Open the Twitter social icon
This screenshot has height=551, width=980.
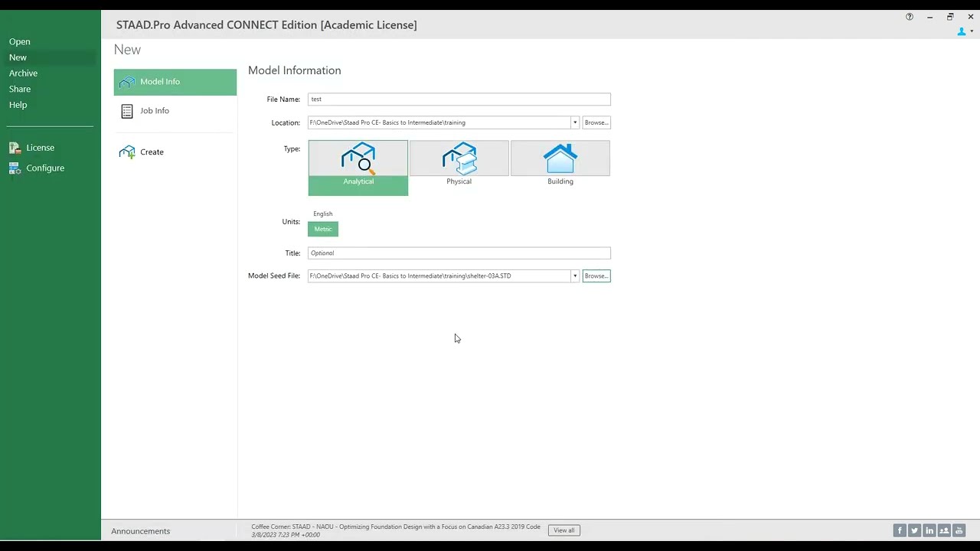(914, 530)
